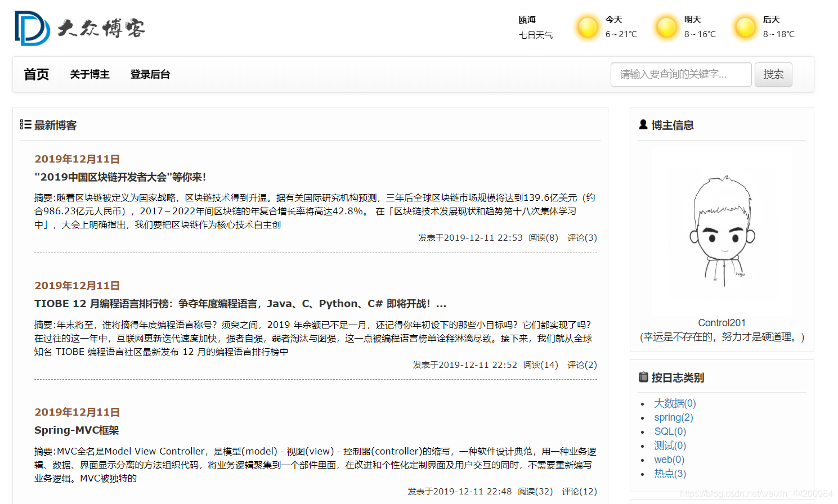Click 阅读(32) on the Spring-MVC post
838x504 pixels.
[536, 492]
